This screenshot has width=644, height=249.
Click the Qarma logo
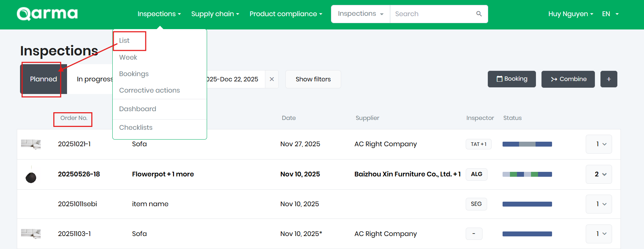47,14
